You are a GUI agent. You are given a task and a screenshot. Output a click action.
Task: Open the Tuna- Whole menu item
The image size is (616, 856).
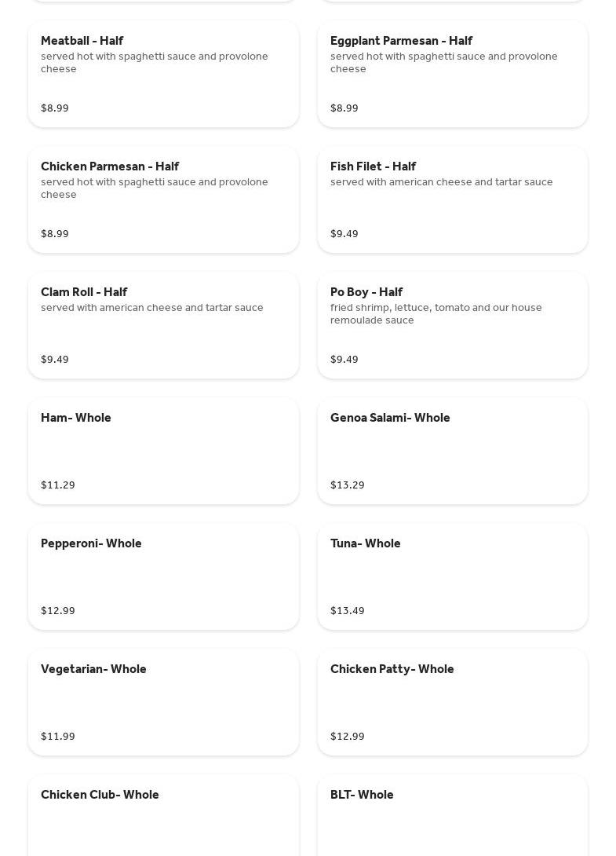[452, 576]
